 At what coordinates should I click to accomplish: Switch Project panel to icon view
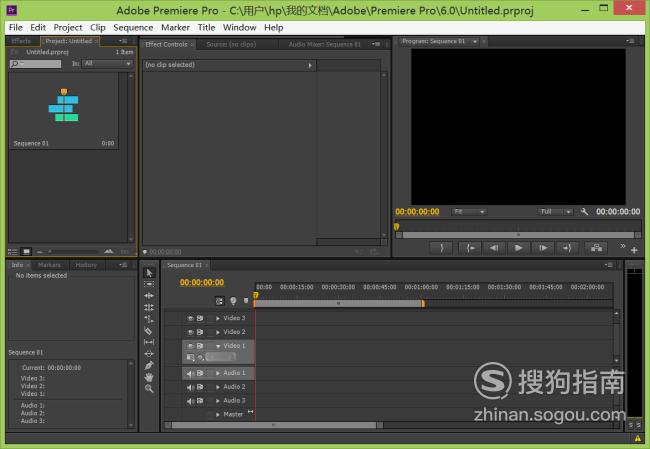point(26,252)
